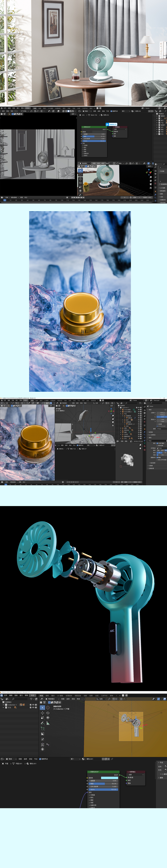The image size is (167, 868).
Task: Click 金属度 slider in hair dryer BSDF node
Action: [103, 781]
